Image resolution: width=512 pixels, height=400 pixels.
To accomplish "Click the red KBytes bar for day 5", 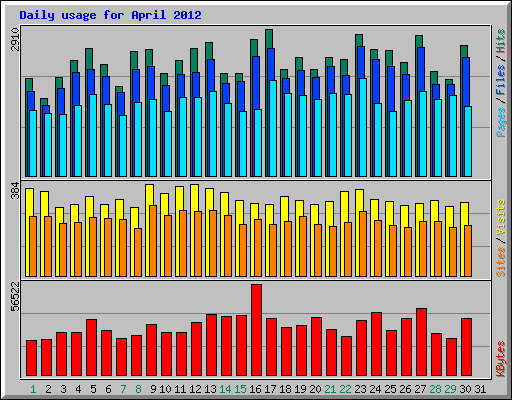I will [x=91, y=348].
